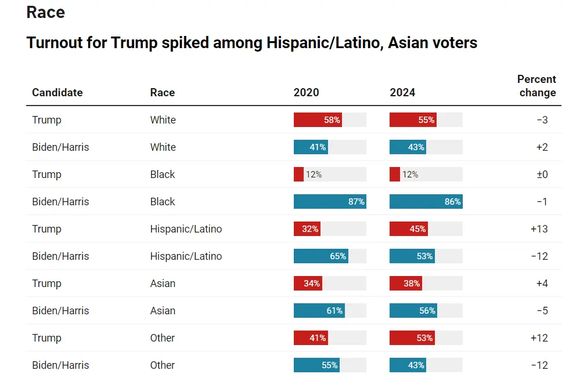Click the blue 86% bar in 2024 column
The height and width of the screenshot is (392, 569).
coord(426,202)
